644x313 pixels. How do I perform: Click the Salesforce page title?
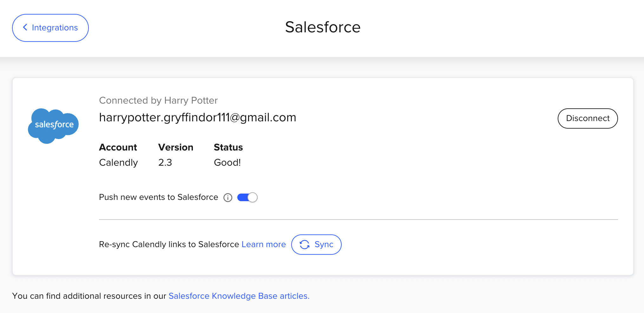click(x=323, y=27)
